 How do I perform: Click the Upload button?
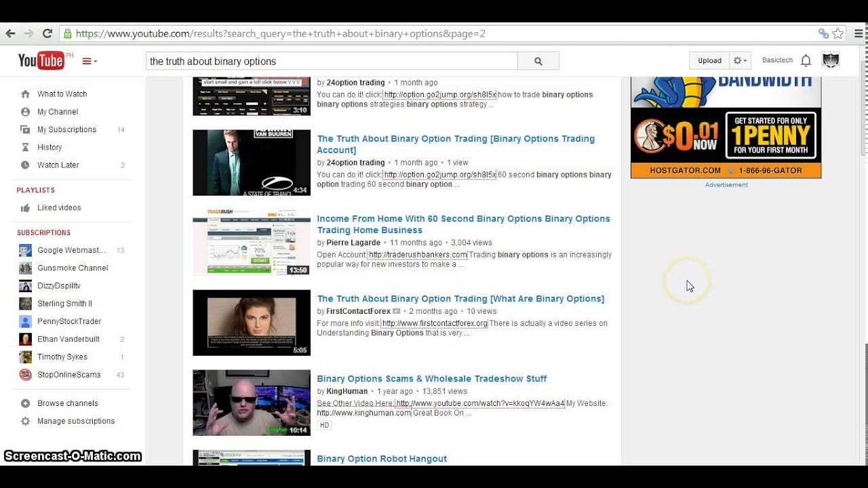tap(709, 60)
